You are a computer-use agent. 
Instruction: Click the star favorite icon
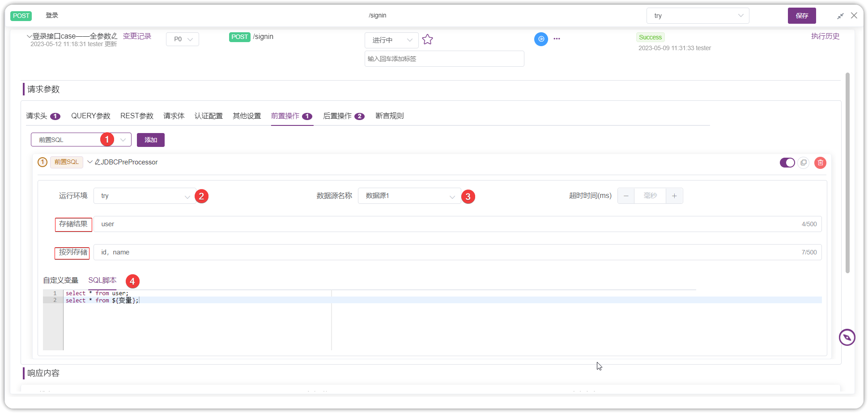(427, 39)
